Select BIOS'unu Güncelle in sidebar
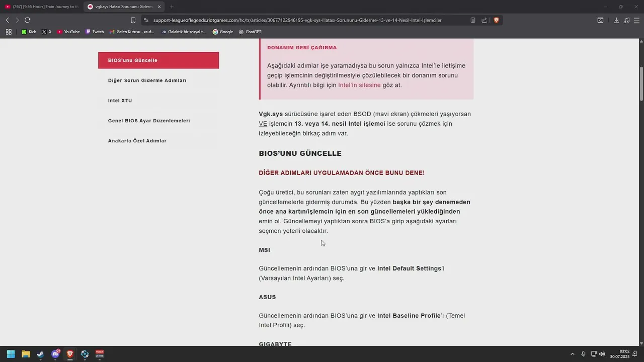This screenshot has height=362, width=644. click(x=158, y=60)
